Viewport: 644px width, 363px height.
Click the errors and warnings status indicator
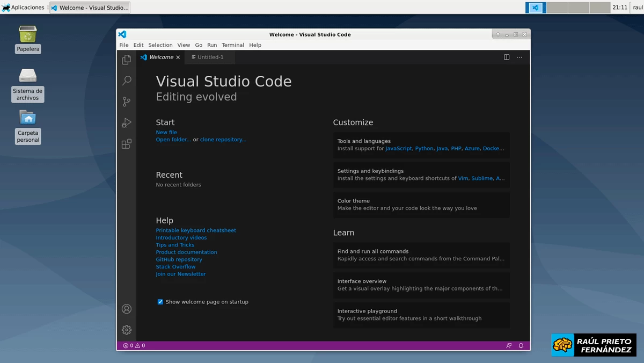(134, 345)
